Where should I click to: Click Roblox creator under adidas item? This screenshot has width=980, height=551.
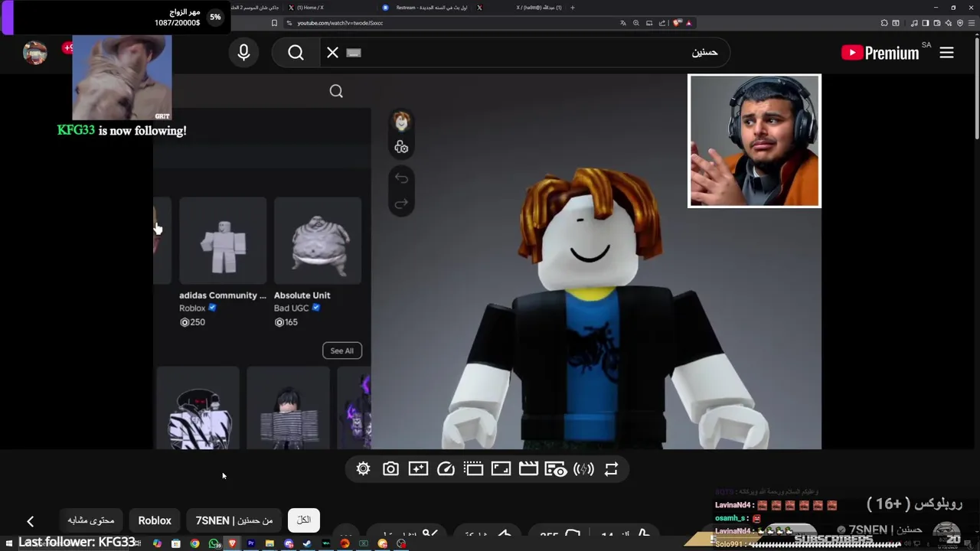pyautogui.click(x=192, y=308)
